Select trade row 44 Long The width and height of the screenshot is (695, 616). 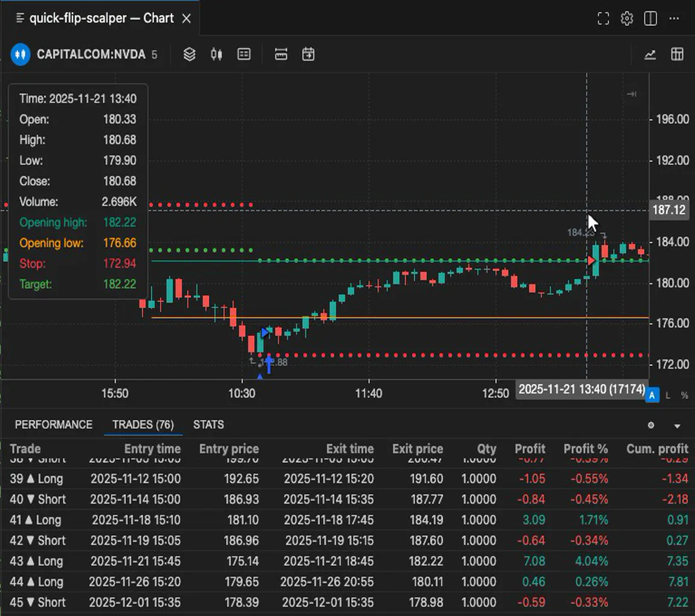tap(347, 582)
